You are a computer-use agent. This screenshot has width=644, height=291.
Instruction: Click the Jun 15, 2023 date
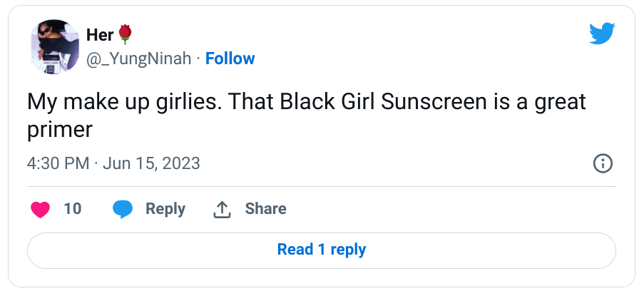coord(151,163)
